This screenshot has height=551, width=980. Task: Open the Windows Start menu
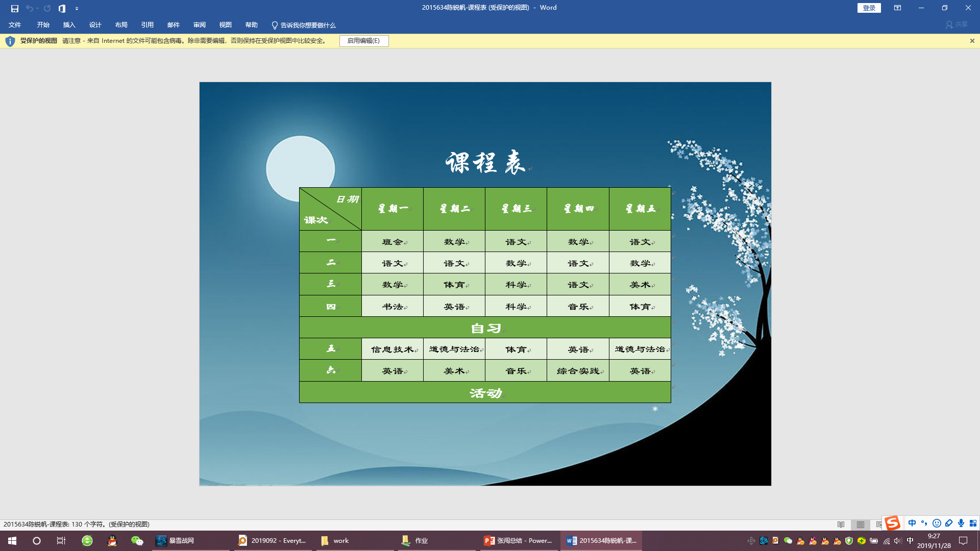tap(12, 540)
